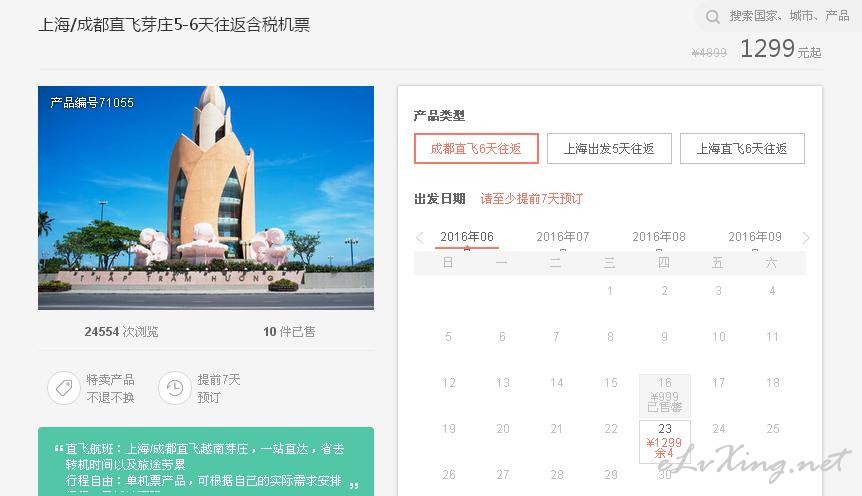
Task: Click calendar date 24
Action: pyautogui.click(x=719, y=428)
